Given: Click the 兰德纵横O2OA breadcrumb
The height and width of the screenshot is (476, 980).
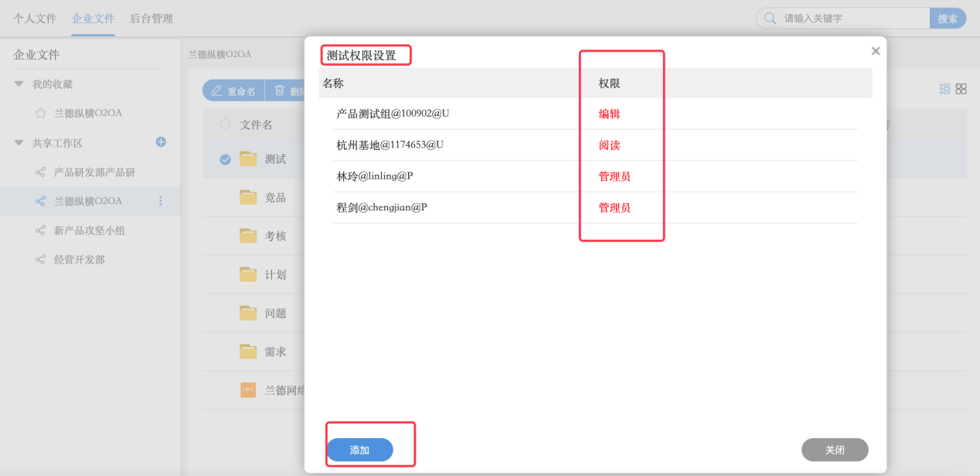Looking at the screenshot, I should coord(220,54).
